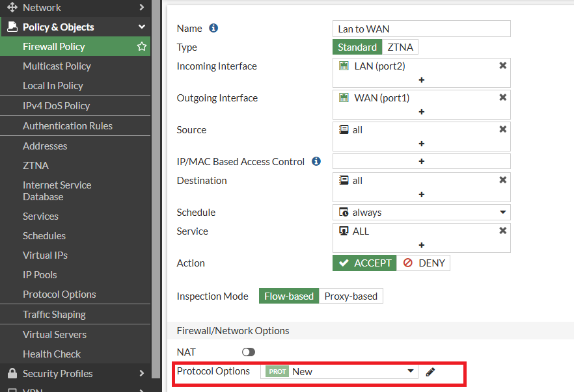Click the info icon next to Name
This screenshot has width=574, height=392.
click(x=213, y=29)
